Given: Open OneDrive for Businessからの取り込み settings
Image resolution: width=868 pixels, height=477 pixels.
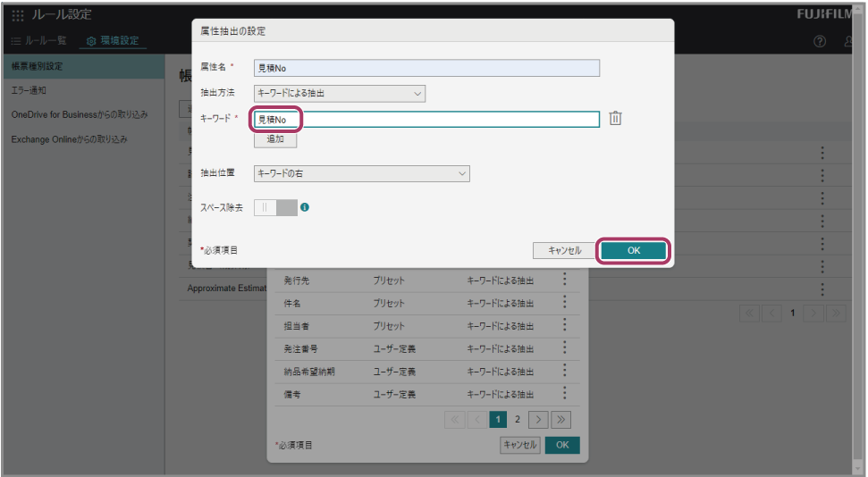Looking at the screenshot, I should coord(84,114).
